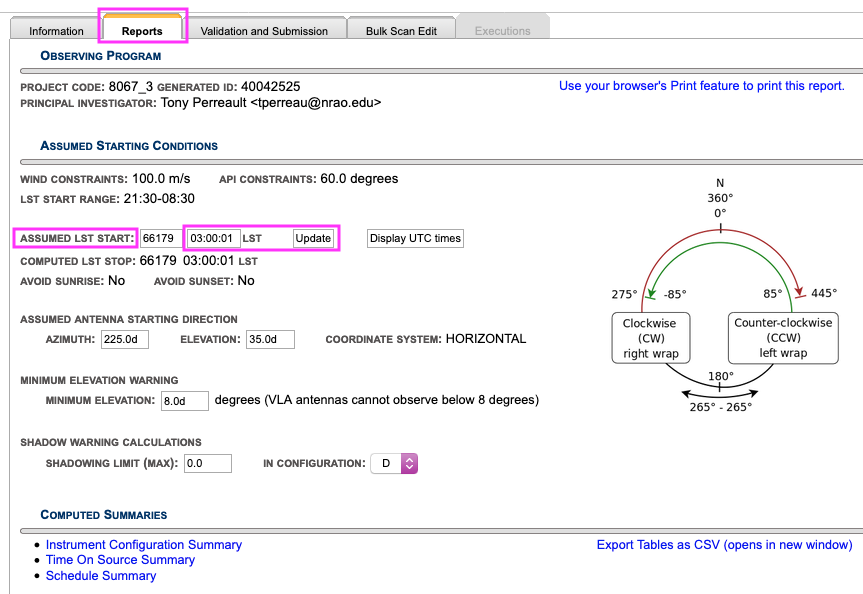Click Export Tables as CSV link
The image size is (863, 594).
pos(724,545)
